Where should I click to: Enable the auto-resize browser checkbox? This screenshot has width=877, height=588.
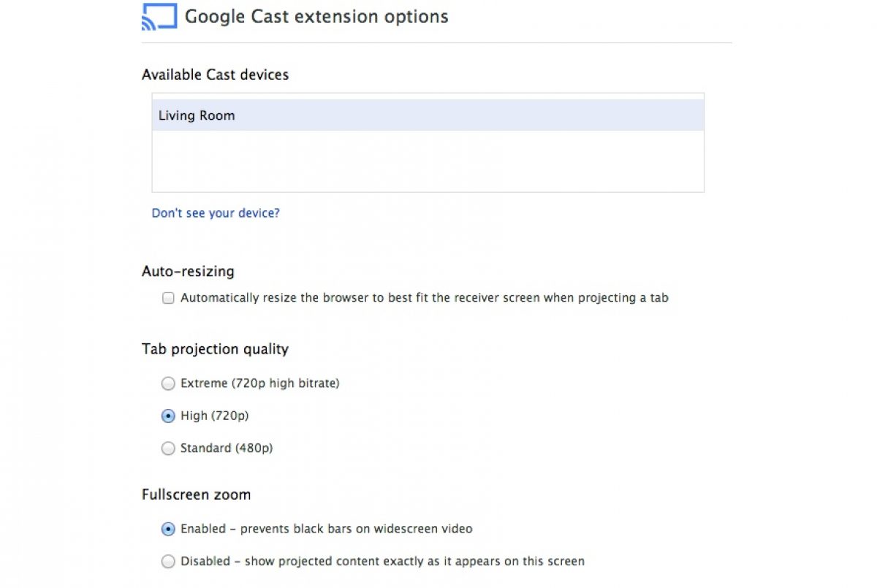pyautogui.click(x=168, y=298)
